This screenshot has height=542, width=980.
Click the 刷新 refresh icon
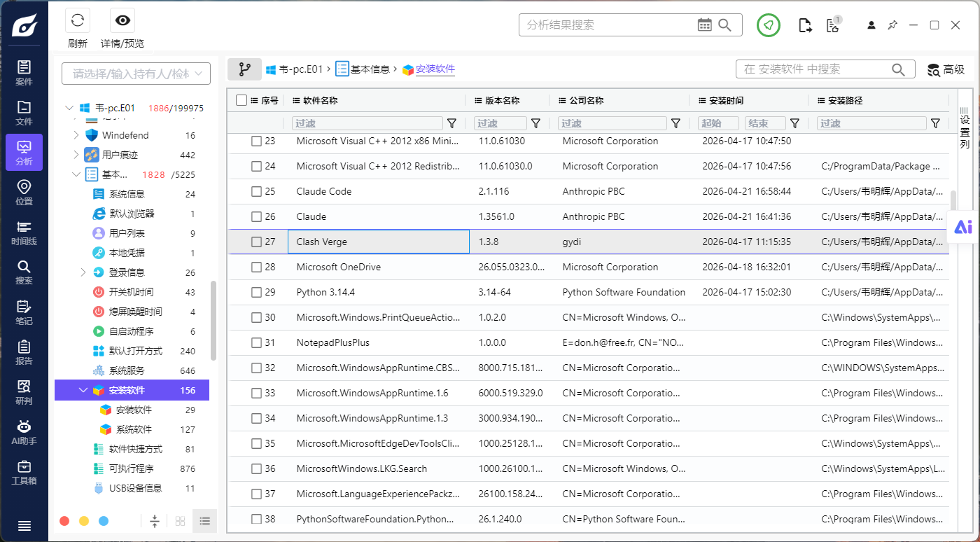78,21
